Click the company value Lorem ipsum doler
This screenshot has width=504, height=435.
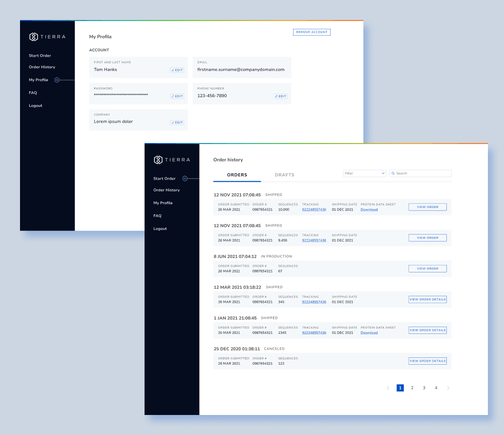click(113, 122)
